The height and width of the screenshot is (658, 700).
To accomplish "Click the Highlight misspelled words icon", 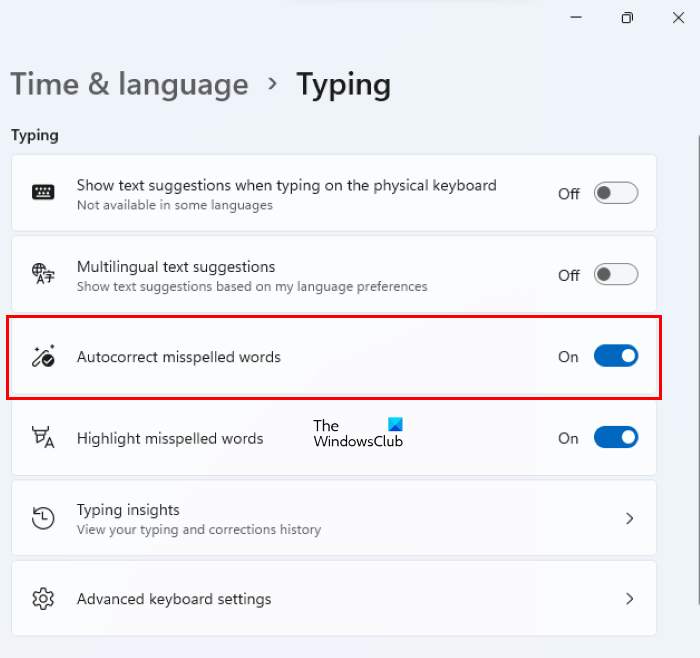I will (43, 437).
